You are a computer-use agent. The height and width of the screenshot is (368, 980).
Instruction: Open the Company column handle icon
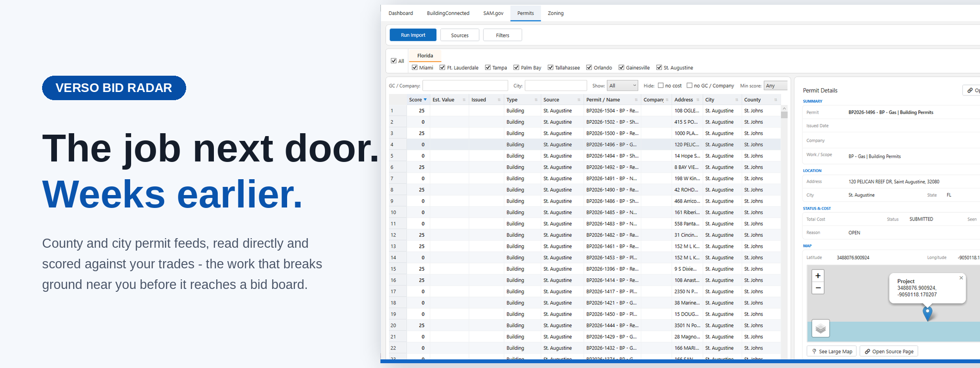point(667,100)
